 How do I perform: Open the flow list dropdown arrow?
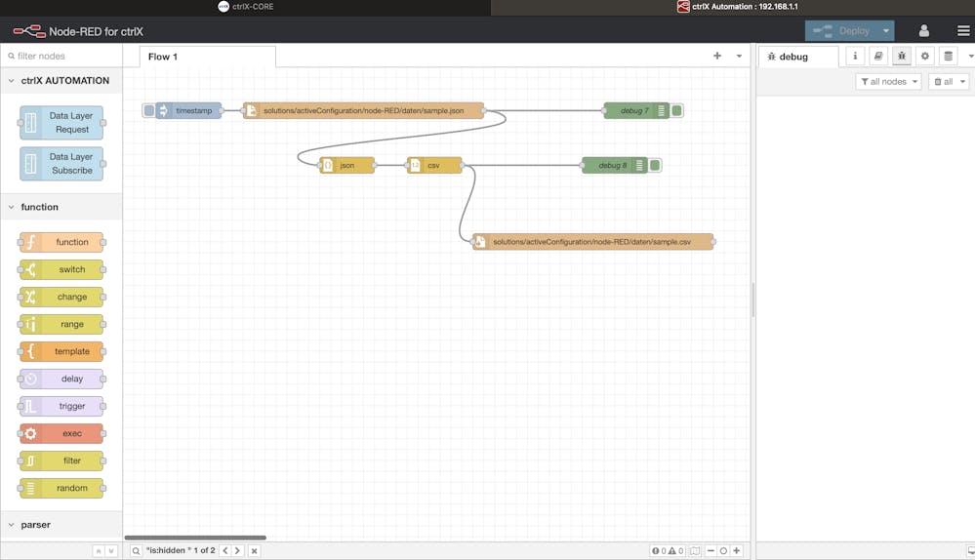tap(739, 56)
